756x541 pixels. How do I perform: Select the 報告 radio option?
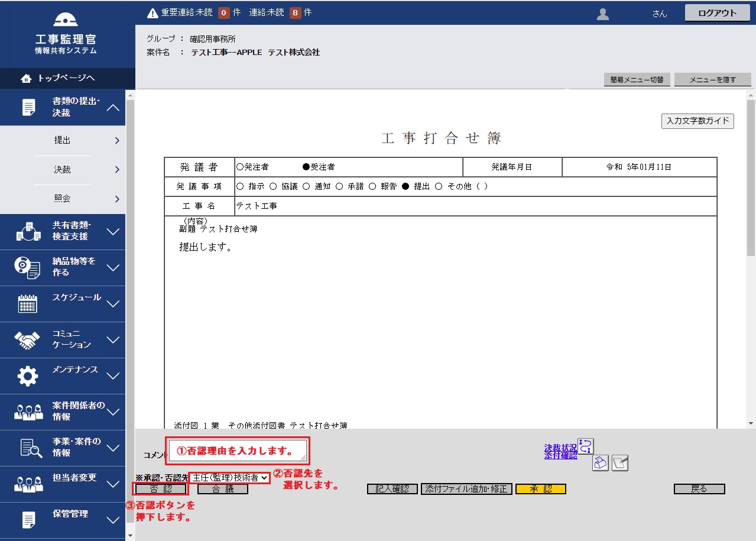coord(372,186)
